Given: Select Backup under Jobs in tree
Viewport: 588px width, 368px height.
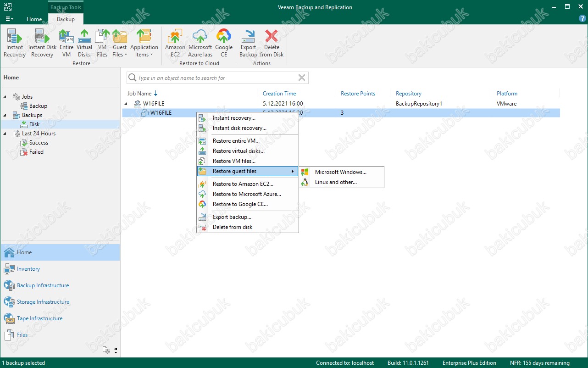Looking at the screenshot, I should [x=38, y=106].
